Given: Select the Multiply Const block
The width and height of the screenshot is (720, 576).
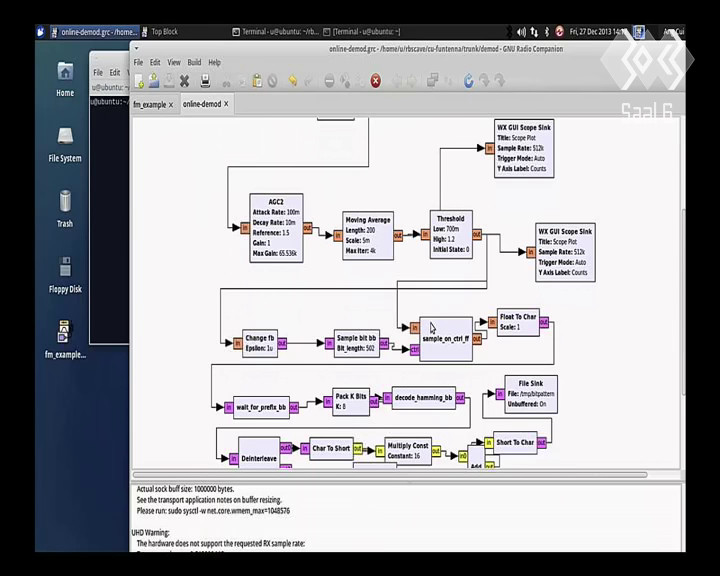Looking at the screenshot, I should pos(408,451).
